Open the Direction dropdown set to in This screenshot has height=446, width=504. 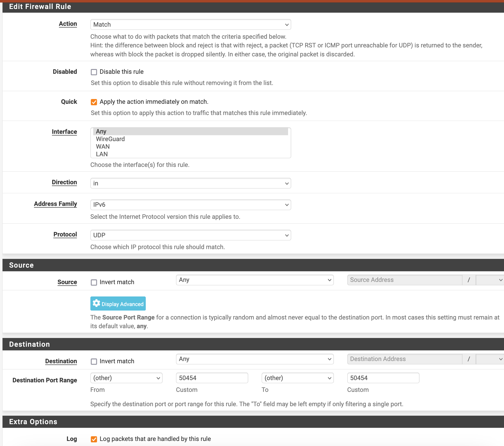click(191, 183)
